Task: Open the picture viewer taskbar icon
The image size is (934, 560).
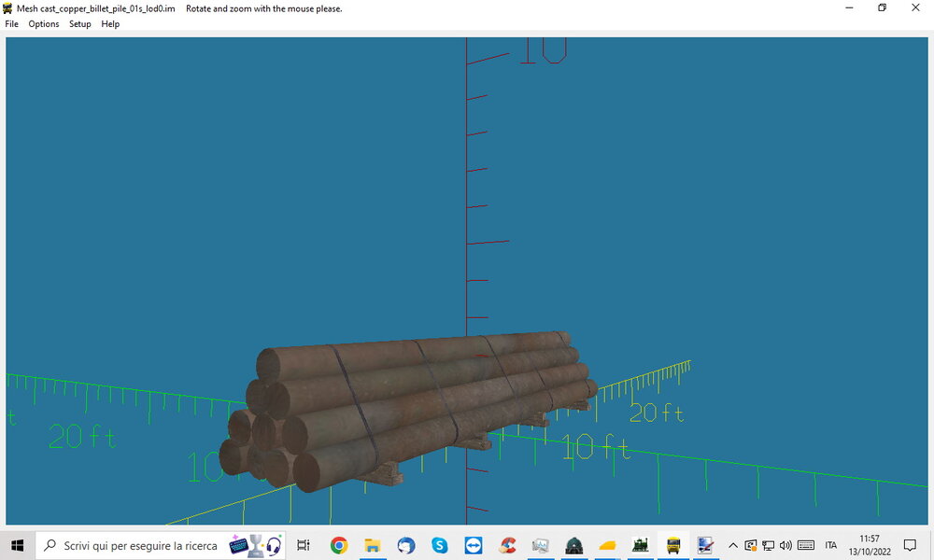Action: 541,545
